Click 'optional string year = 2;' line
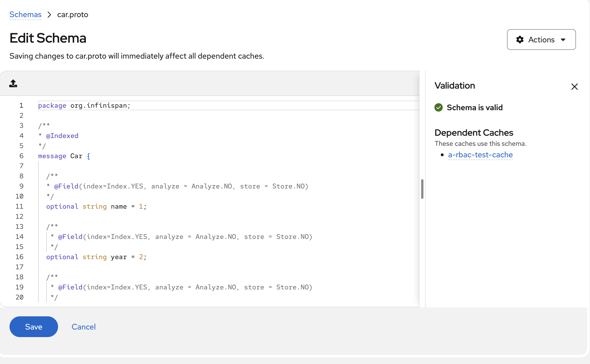The width and height of the screenshot is (590, 364). click(96, 257)
